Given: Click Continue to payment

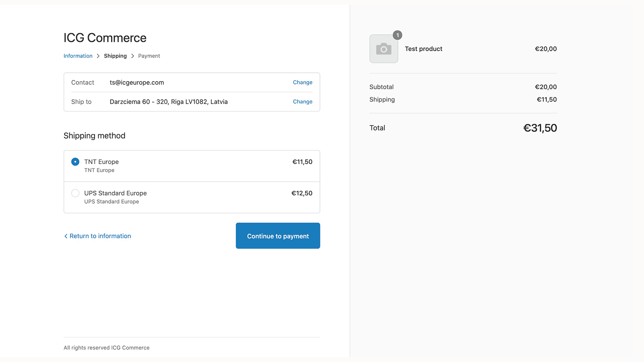Looking at the screenshot, I should click(278, 236).
